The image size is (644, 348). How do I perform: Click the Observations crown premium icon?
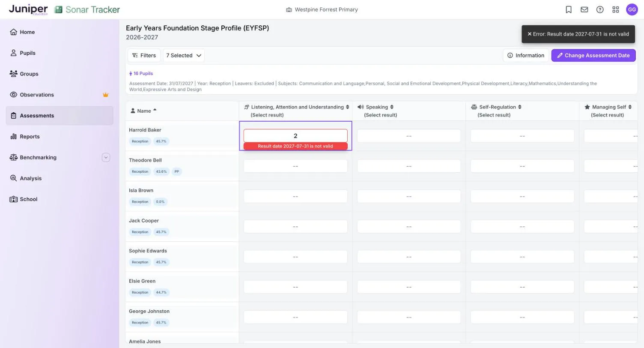(x=106, y=95)
